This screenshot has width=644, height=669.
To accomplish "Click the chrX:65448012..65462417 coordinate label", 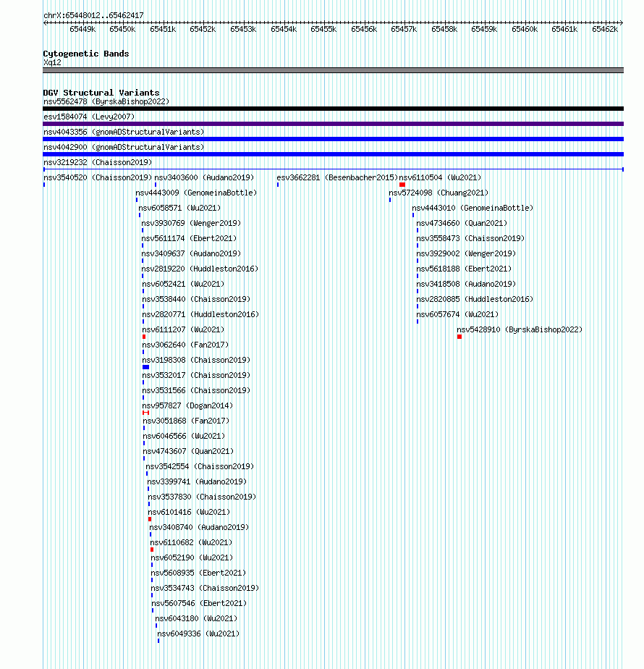I will [93, 15].
